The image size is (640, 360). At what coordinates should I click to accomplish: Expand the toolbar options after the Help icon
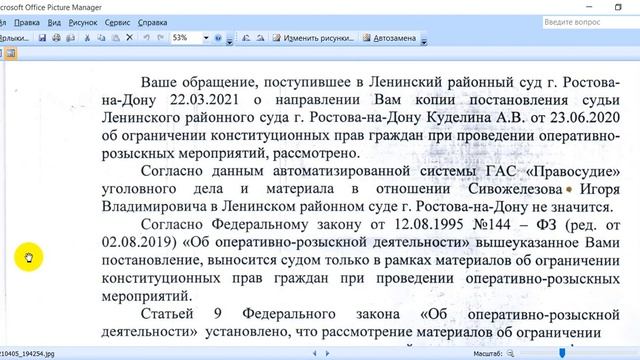pyautogui.click(x=229, y=39)
